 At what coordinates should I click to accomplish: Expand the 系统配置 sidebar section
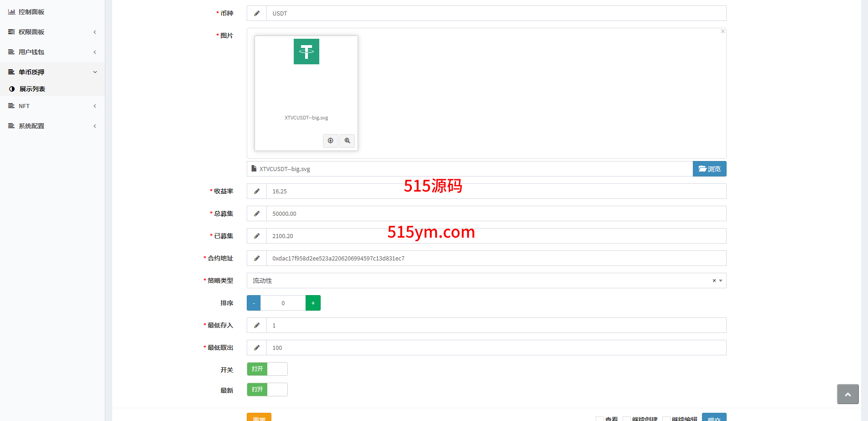click(52, 126)
